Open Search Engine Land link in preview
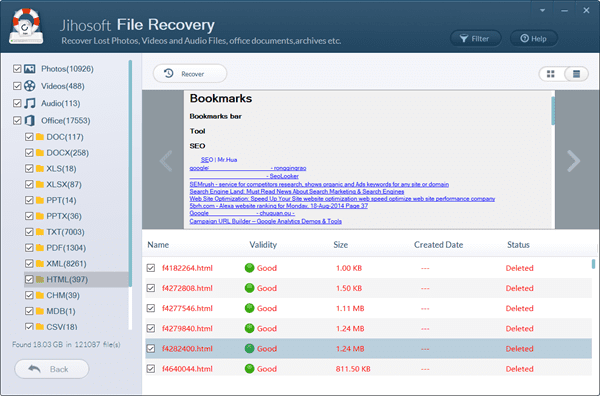This screenshot has height=396, width=600. (297, 191)
